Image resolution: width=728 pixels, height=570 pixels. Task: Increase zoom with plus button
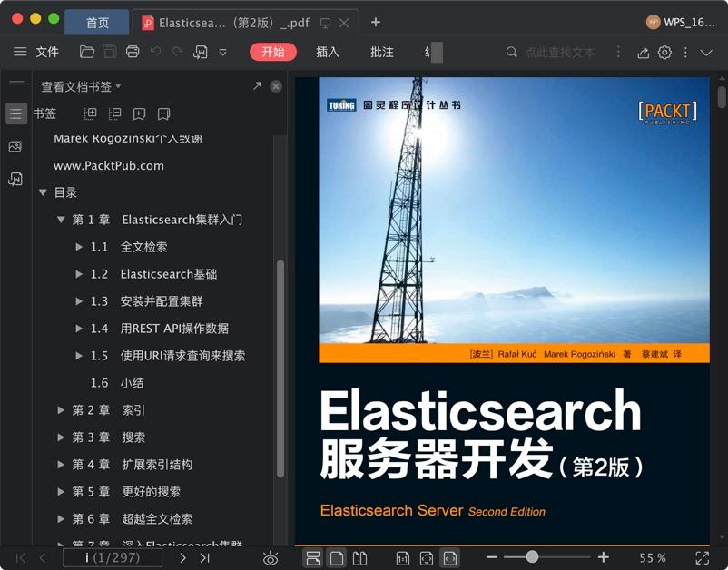pos(603,557)
